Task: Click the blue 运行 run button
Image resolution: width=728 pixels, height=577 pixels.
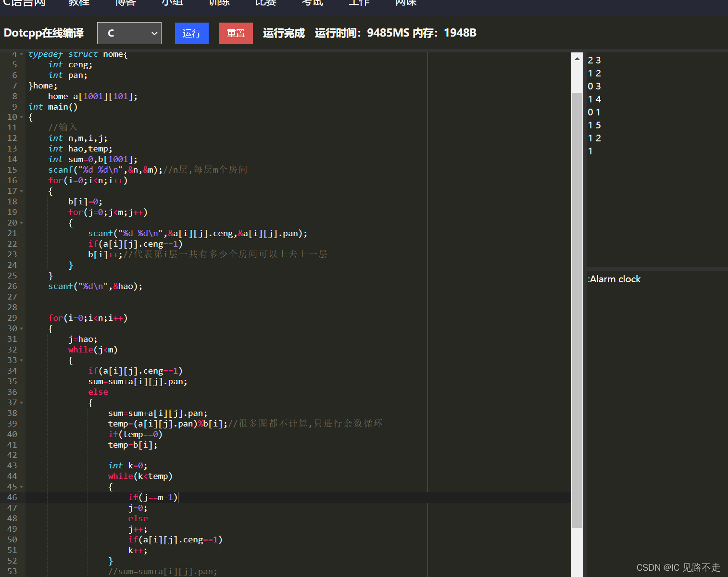Action: coord(191,33)
